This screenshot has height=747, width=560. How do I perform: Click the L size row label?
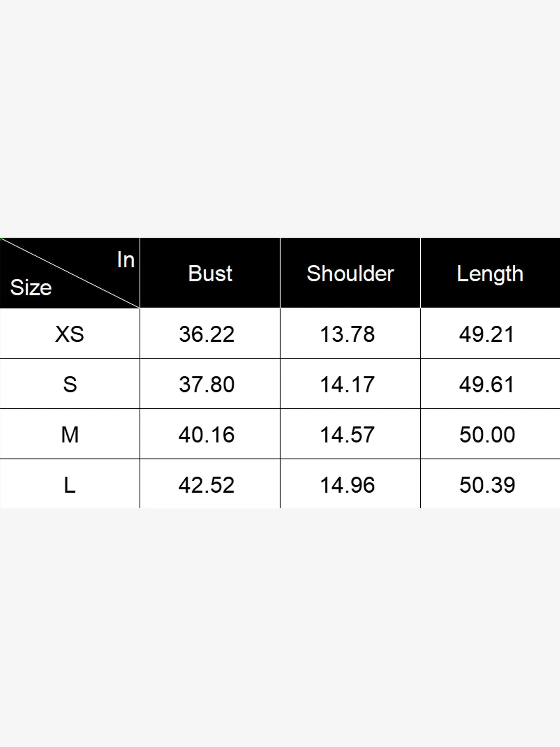pyautogui.click(x=70, y=485)
